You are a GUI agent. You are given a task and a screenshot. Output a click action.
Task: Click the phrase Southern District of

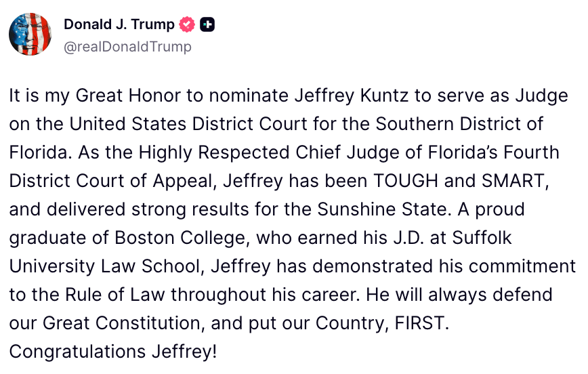click(459, 124)
